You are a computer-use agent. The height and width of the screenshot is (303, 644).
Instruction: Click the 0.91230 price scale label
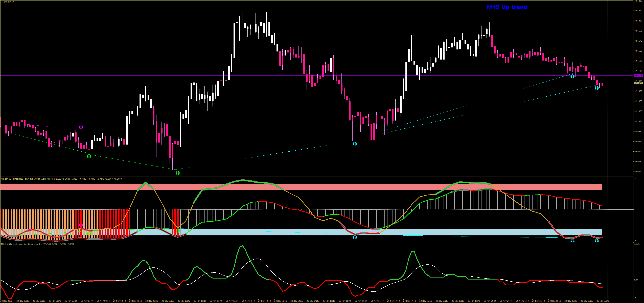638,11
